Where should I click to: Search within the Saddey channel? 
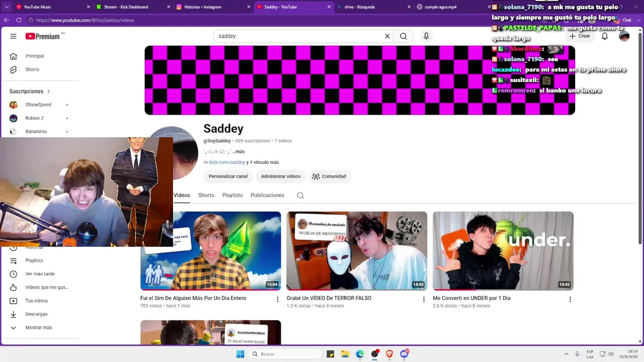point(300,196)
